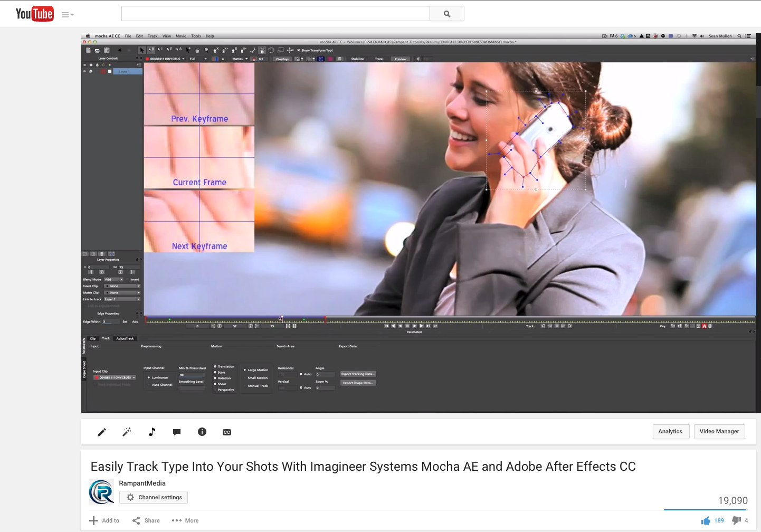Open the magic wand Enhancements icon
The image size is (761, 532).
tap(127, 432)
